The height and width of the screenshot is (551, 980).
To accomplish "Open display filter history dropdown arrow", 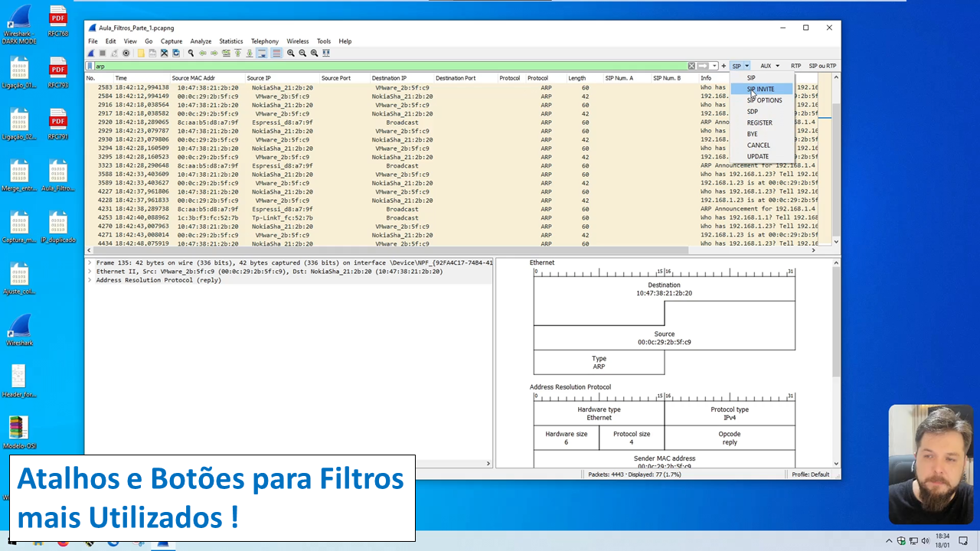I will point(714,66).
